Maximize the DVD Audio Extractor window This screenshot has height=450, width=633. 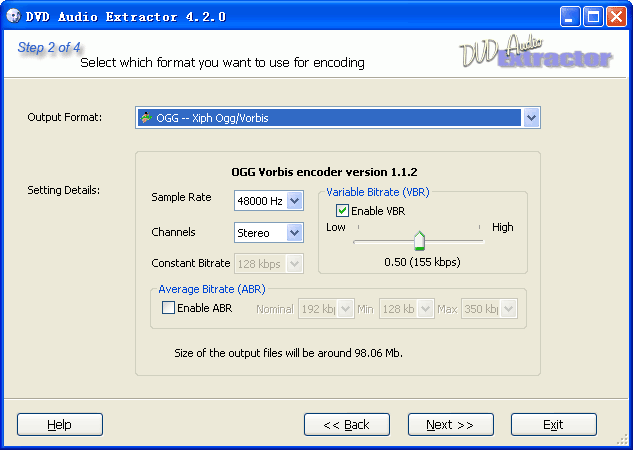(x=593, y=17)
